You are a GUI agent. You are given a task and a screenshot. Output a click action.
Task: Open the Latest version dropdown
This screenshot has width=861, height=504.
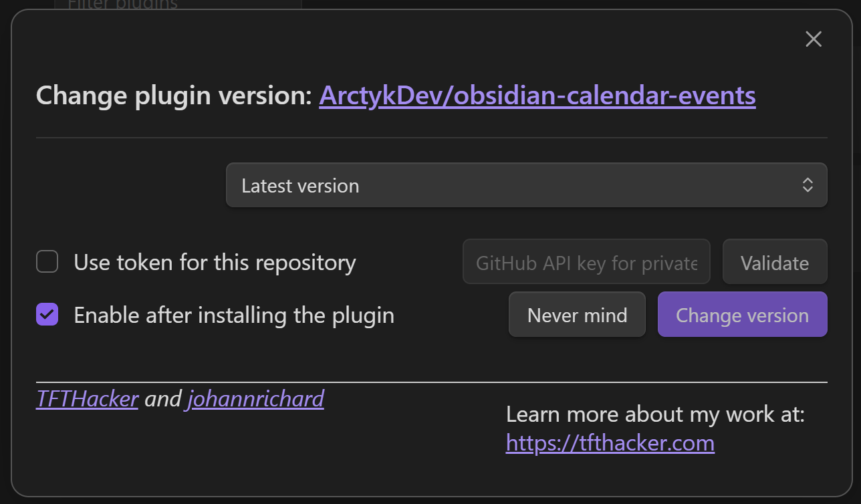click(x=525, y=185)
